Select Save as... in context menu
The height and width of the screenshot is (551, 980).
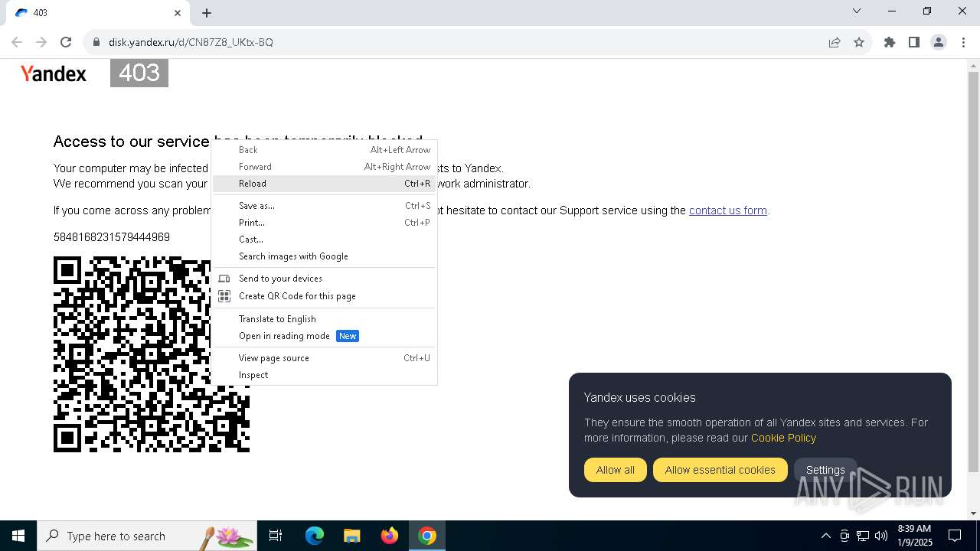click(324, 206)
